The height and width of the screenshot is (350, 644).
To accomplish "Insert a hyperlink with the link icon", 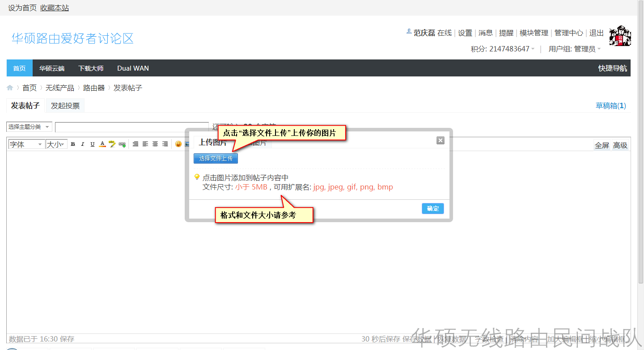I will coord(122,144).
